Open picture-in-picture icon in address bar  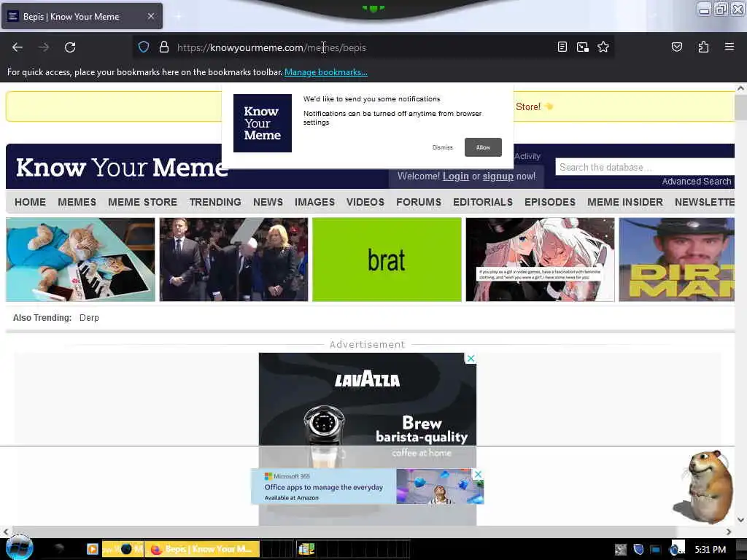(x=583, y=47)
